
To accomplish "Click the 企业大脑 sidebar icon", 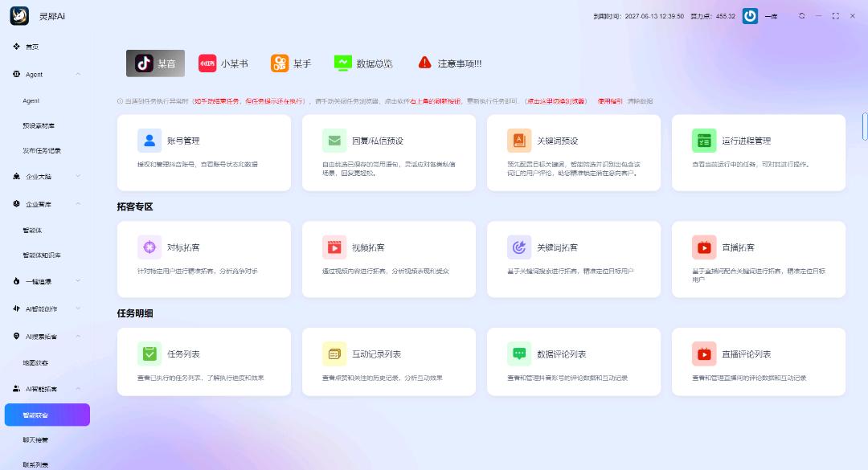I will click(x=17, y=176).
